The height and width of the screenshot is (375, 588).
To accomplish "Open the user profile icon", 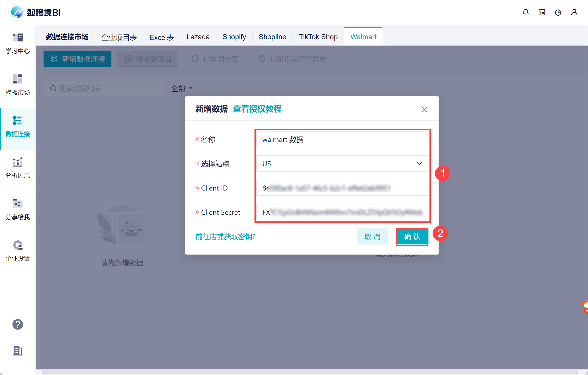I will tap(574, 12).
